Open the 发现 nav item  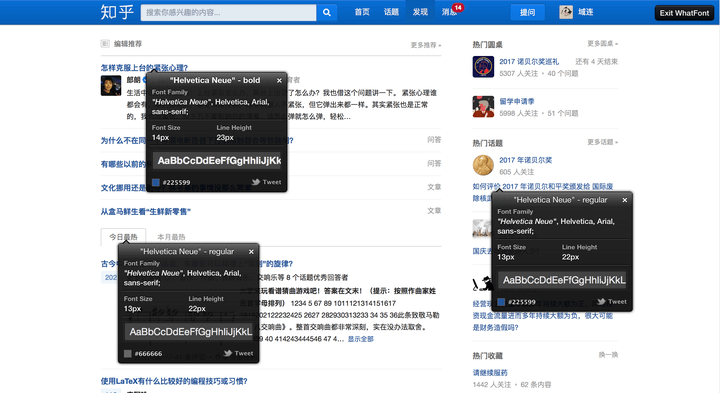click(420, 12)
